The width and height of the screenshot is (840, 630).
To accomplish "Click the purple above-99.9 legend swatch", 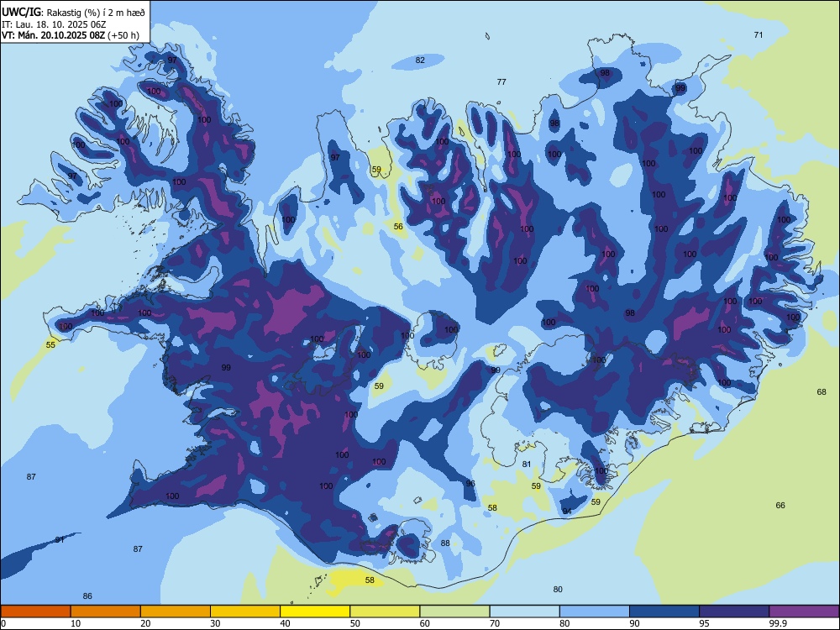I will point(804,612).
